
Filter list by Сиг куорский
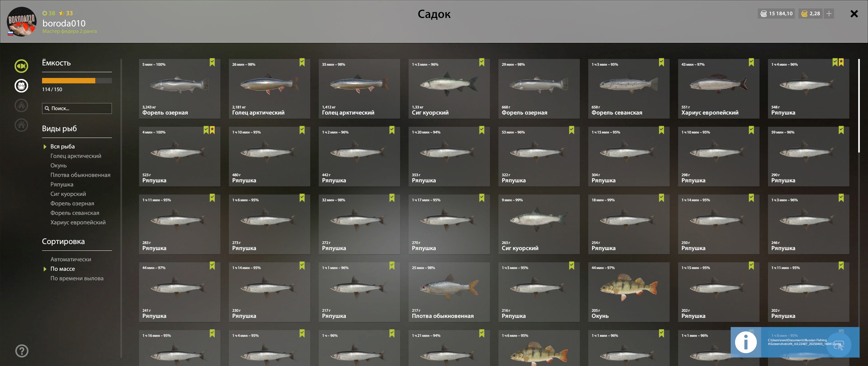click(68, 194)
